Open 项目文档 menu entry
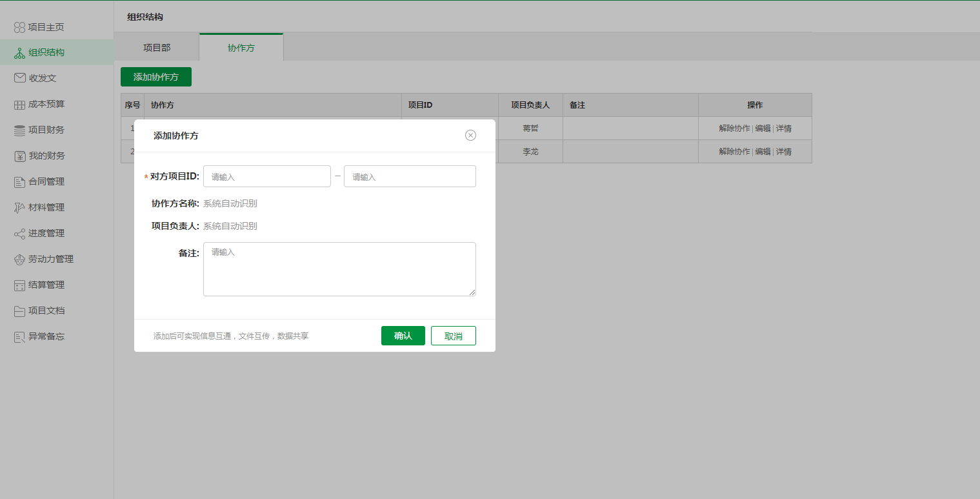The height and width of the screenshot is (499, 980). [x=57, y=311]
